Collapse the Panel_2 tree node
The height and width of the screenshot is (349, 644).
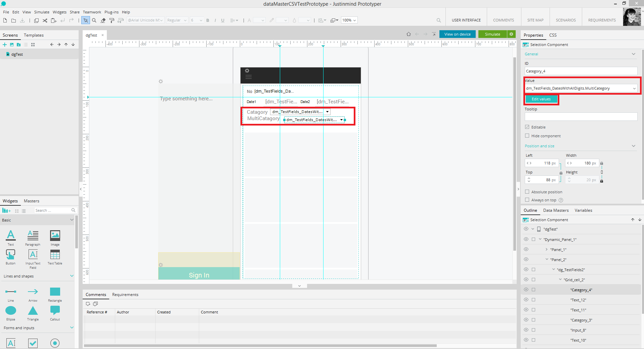point(547,259)
